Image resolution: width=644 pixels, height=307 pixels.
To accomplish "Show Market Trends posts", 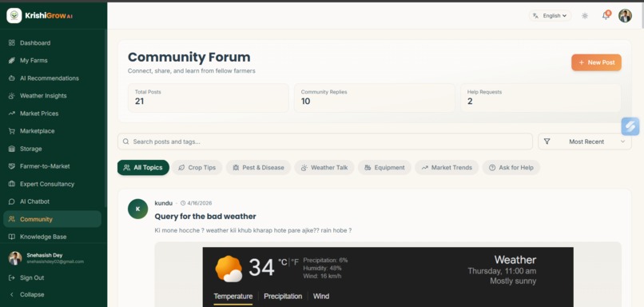I will [x=447, y=168].
